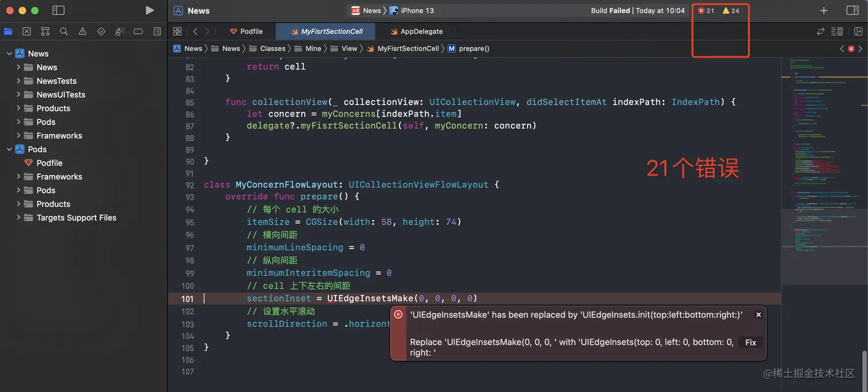Click News project in breadcrumb
868x392 pixels.
(188, 49)
